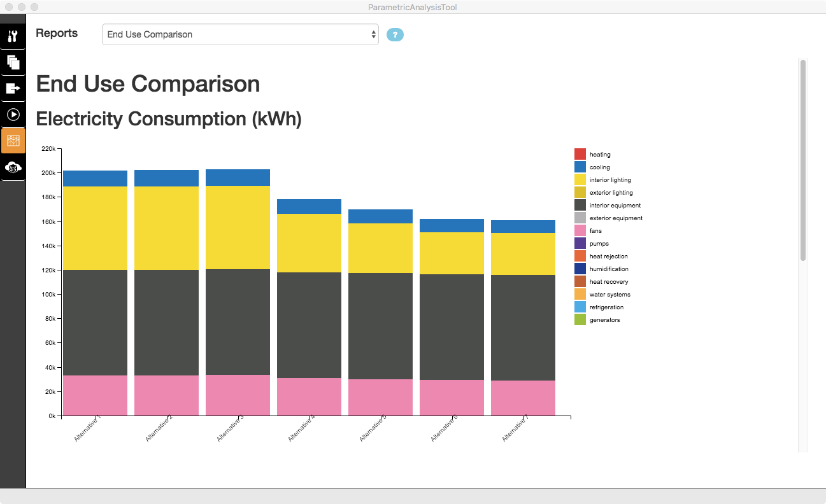Click the interior equipment legend label
The width and height of the screenshot is (826, 504).
[615, 206]
